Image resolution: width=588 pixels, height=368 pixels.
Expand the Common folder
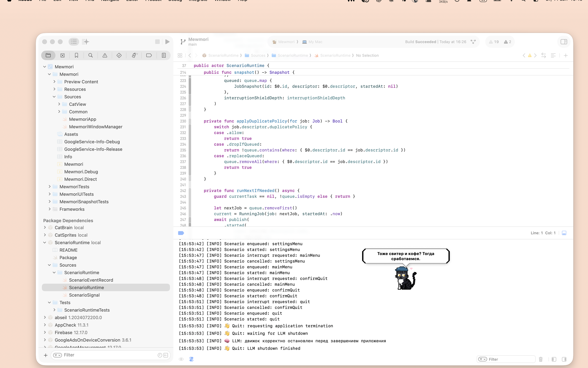(59, 112)
